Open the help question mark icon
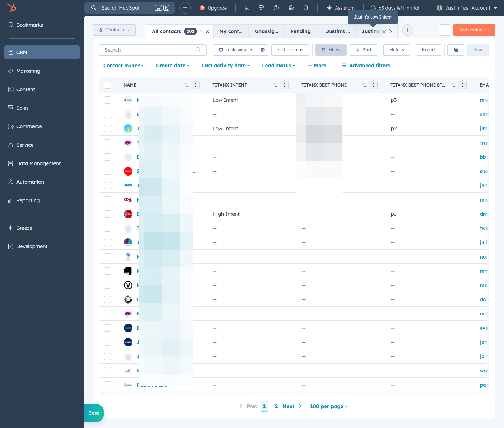This screenshot has height=428, width=504. [276, 8]
